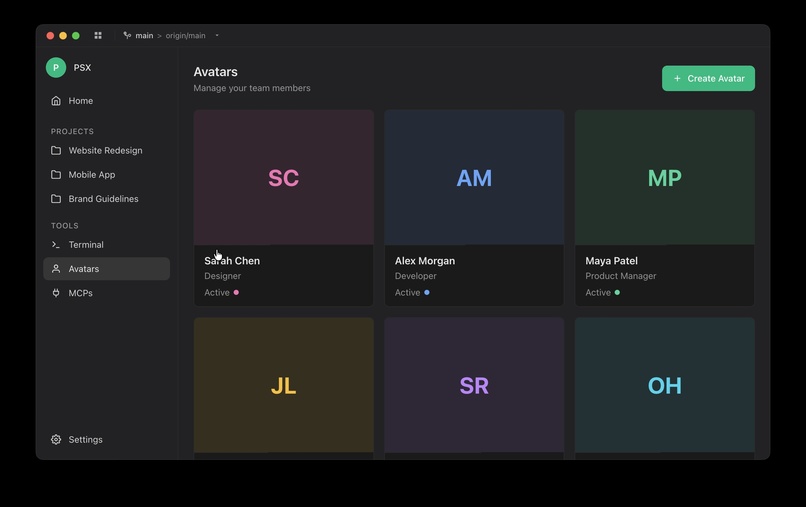The height and width of the screenshot is (507, 806).
Task: Open the JL avatar thumbnail
Action: tap(284, 385)
